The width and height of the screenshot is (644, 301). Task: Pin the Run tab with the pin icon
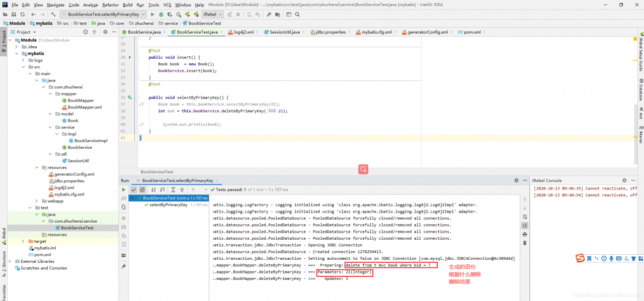coord(124,266)
